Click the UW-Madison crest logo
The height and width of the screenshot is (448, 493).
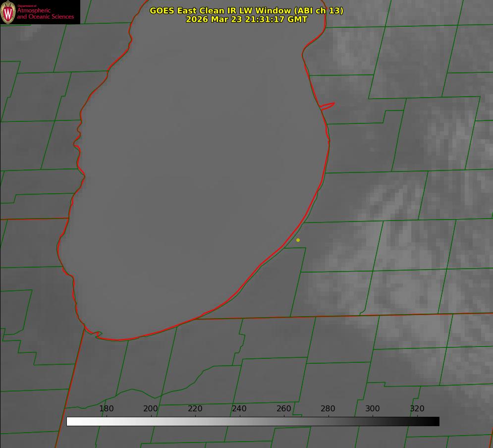[8, 12]
